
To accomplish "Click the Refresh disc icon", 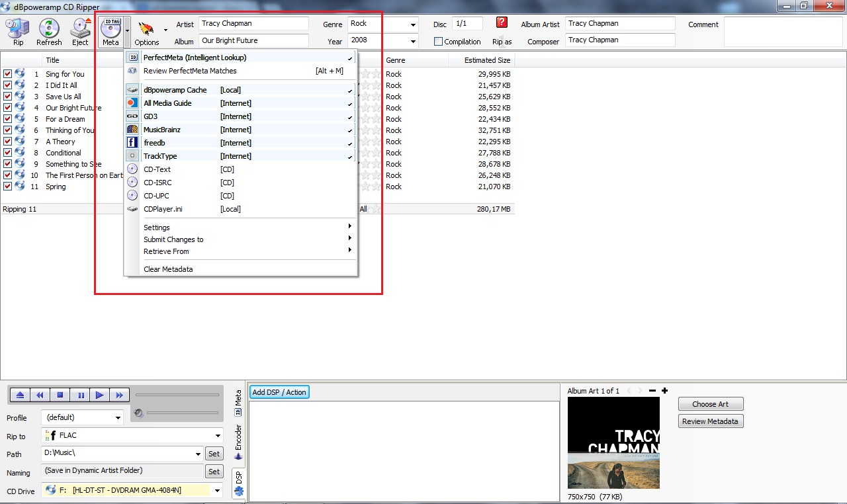I will [x=49, y=31].
